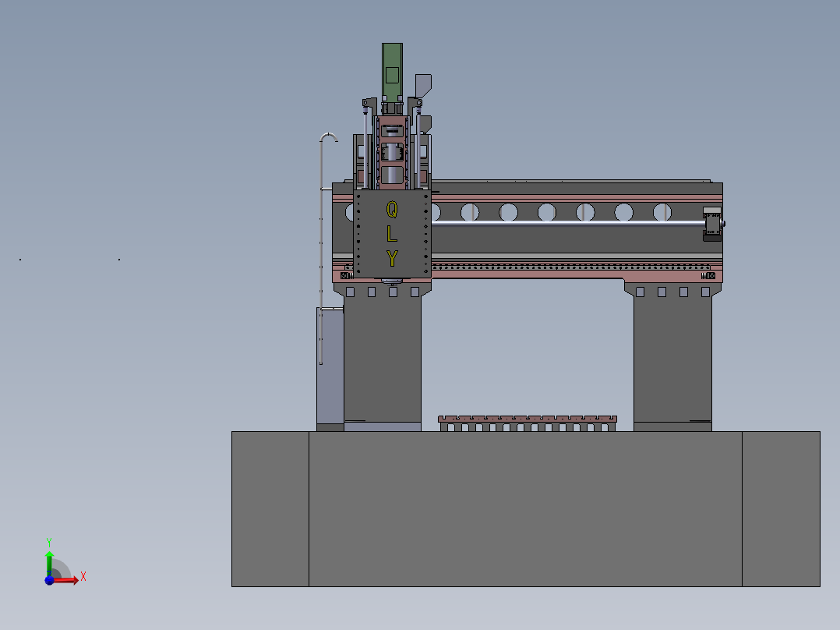Screen dimensions: 840x630
Task: Select the yellow letter Y on the saddle
Action: (392, 258)
